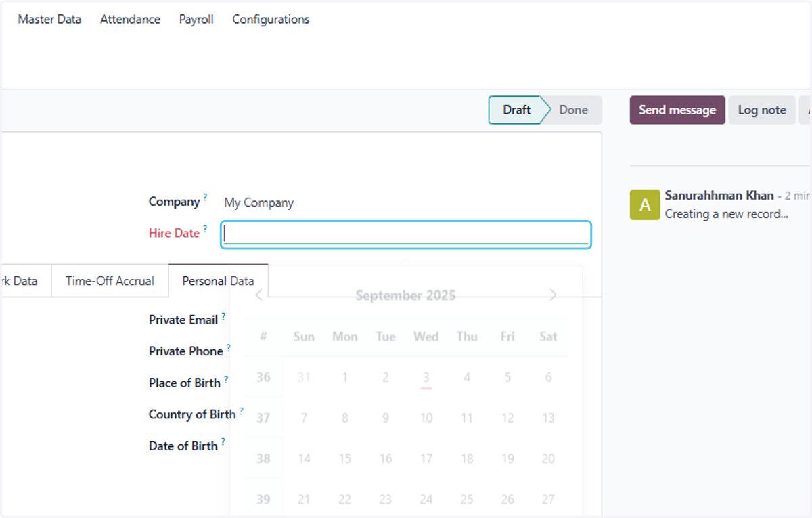Click the Country of Birth help icon
Image resolution: width=812 pixels, height=518 pixels.
[x=241, y=410]
